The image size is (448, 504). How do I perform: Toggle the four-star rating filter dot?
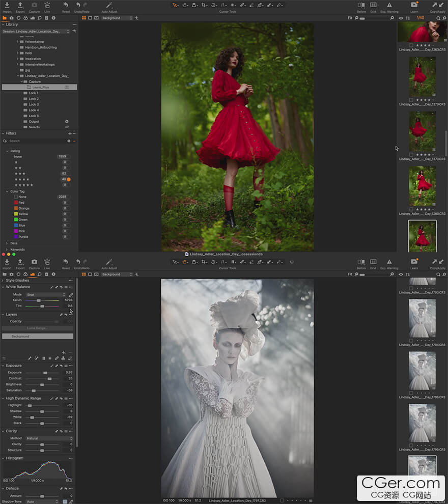click(69, 179)
